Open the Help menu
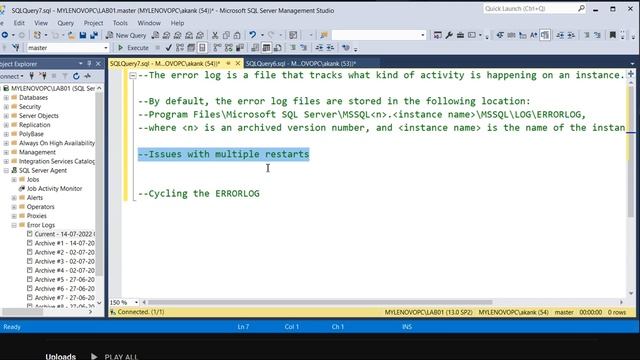 tap(177, 23)
